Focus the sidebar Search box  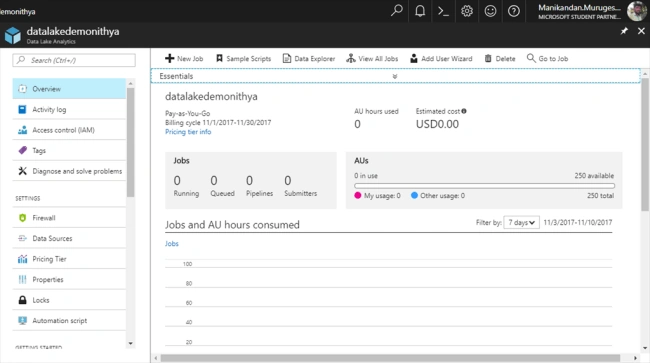tap(74, 60)
